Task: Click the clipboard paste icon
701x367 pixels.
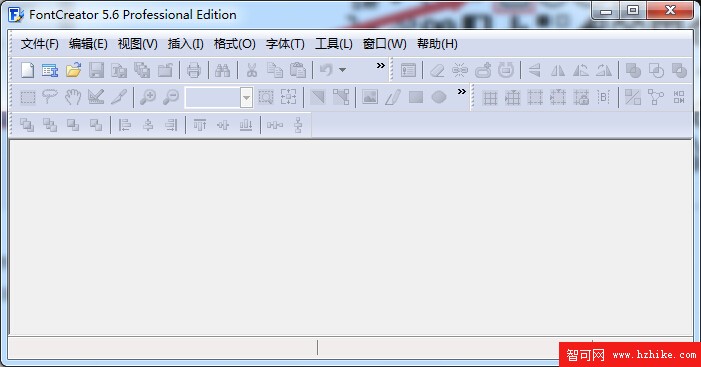Action: point(298,70)
